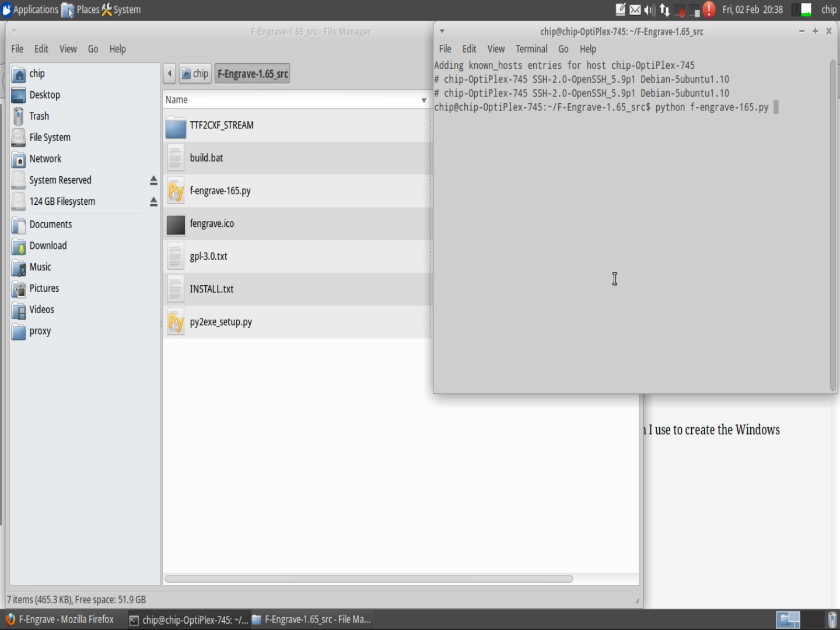Image resolution: width=840 pixels, height=630 pixels.
Task: Select the Download folder in the sidebar
Action: [x=47, y=246]
